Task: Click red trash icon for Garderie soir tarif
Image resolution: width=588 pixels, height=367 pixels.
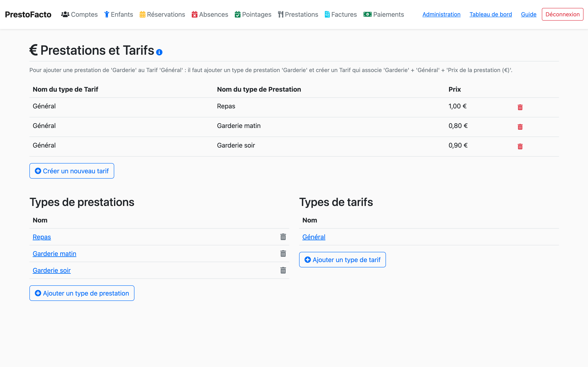Action: (x=520, y=146)
